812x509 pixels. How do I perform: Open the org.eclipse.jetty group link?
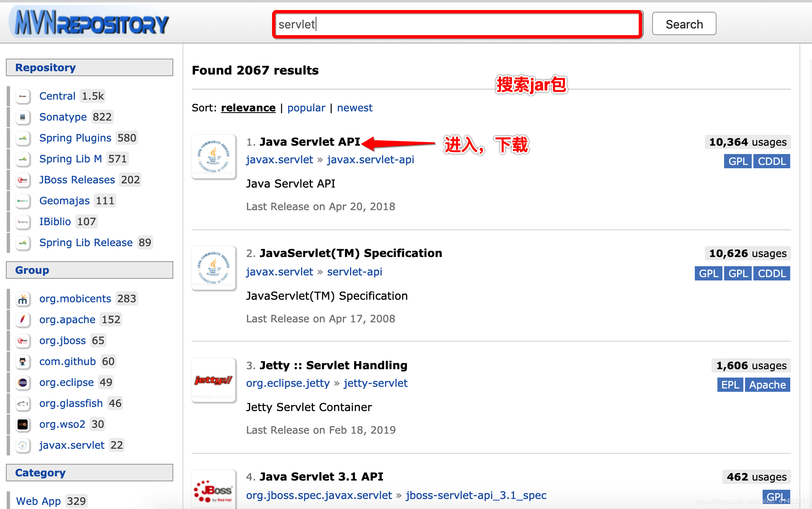click(x=288, y=383)
